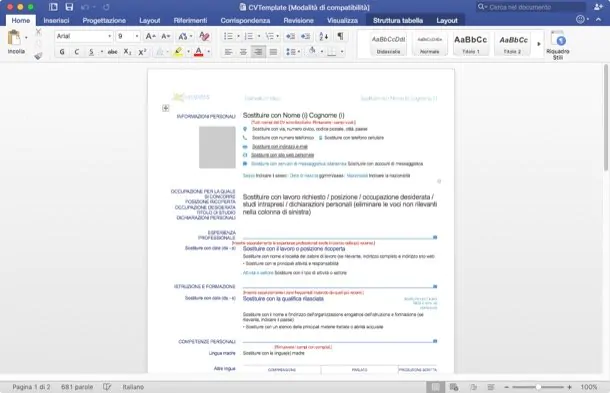
Task: Select right text alignment
Action: pos(258,52)
